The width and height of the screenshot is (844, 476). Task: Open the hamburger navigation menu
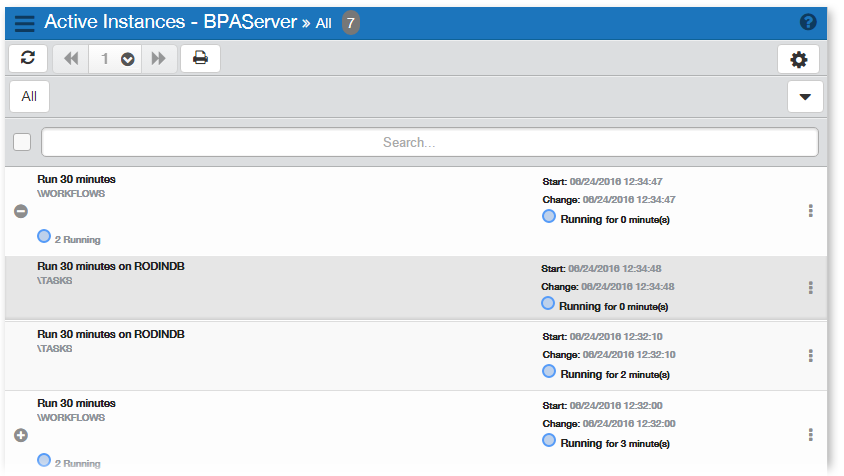pyautogui.click(x=24, y=23)
